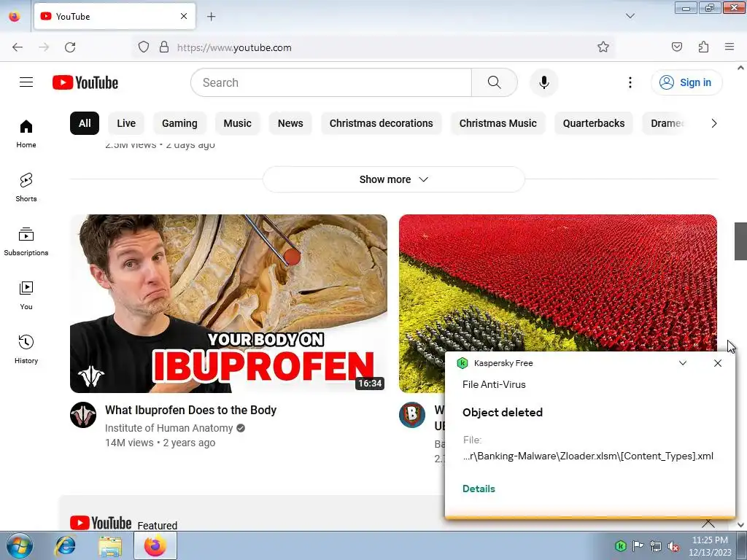Image resolution: width=747 pixels, height=560 pixels.
Task: Open Firefox extensions puzzle icon
Action: pos(703,47)
